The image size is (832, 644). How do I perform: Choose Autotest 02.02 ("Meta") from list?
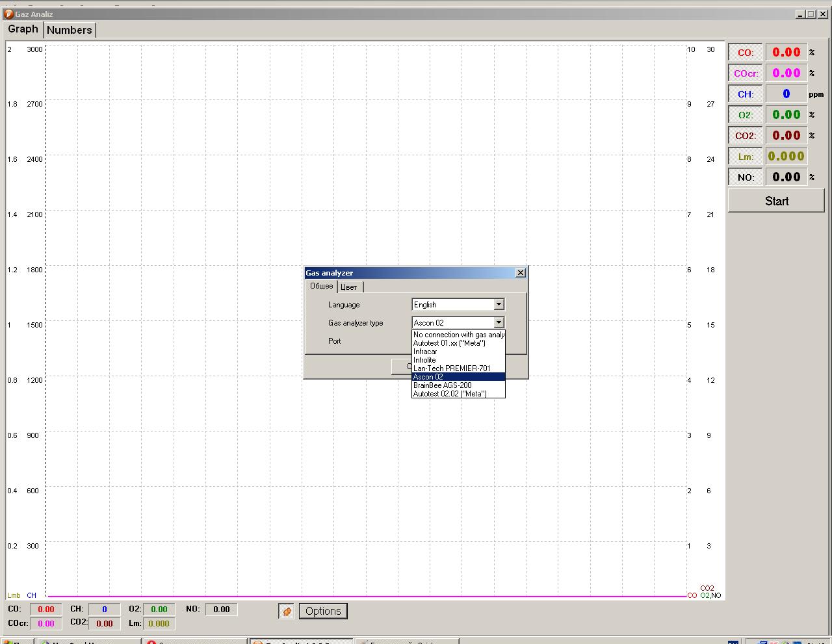(x=458, y=394)
